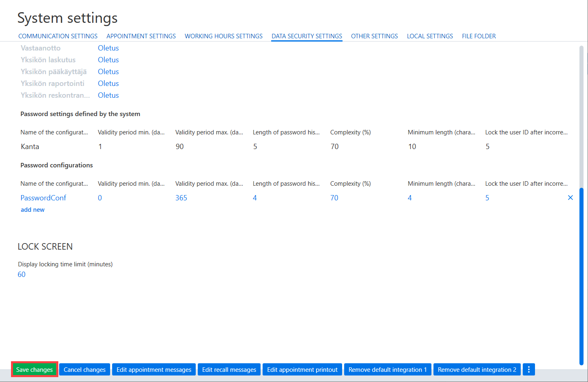This screenshot has height=382, width=588.
Task: Edit PasswordConf validity period min value 0
Action: [x=100, y=198]
